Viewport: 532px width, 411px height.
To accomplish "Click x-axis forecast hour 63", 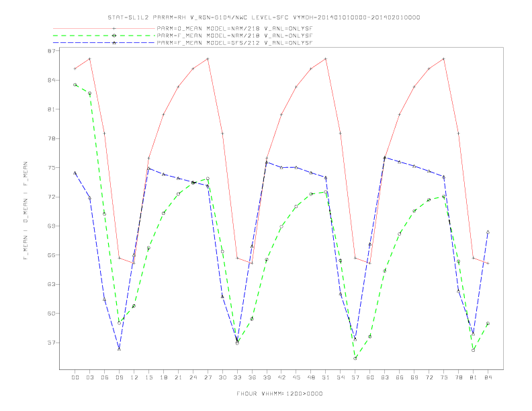I will (x=385, y=377).
